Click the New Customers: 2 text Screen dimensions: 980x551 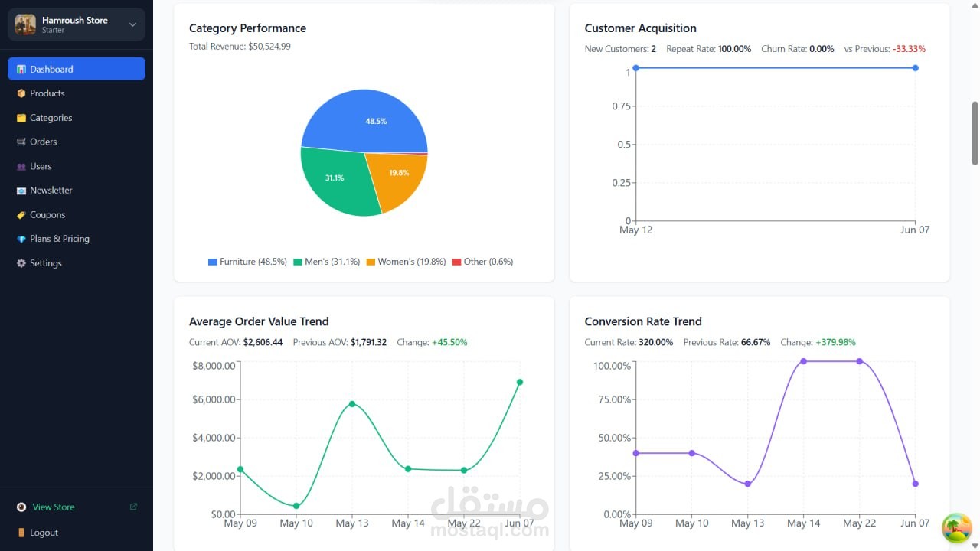[620, 49]
